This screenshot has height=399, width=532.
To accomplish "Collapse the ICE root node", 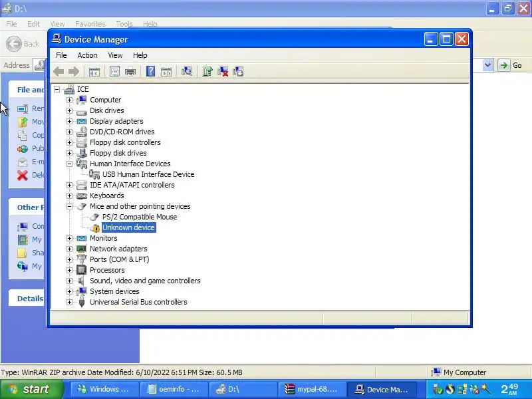I will pyautogui.click(x=57, y=90).
